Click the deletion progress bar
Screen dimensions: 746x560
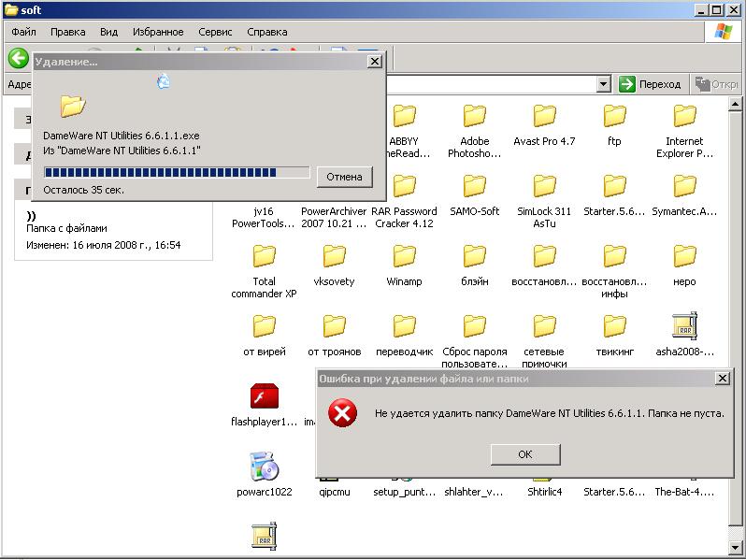177,172
